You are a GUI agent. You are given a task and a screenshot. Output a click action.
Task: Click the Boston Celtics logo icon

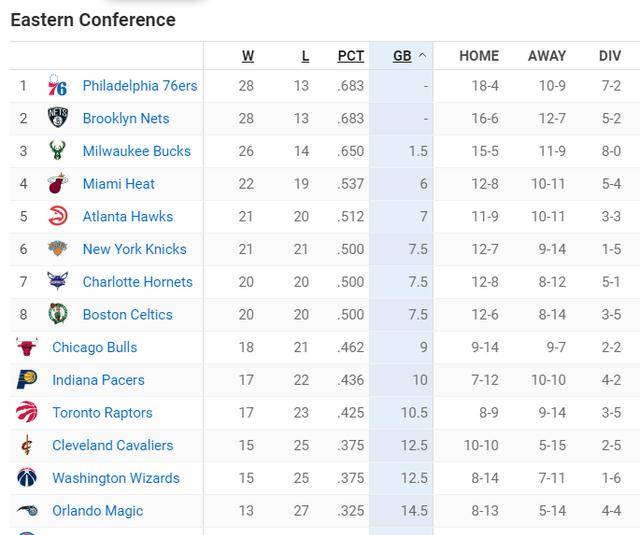(x=58, y=314)
